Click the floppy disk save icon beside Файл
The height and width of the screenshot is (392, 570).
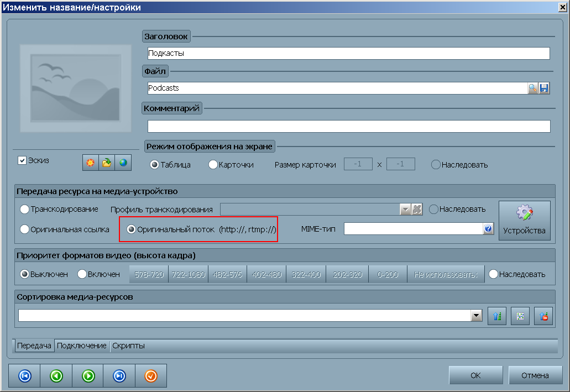coord(544,88)
